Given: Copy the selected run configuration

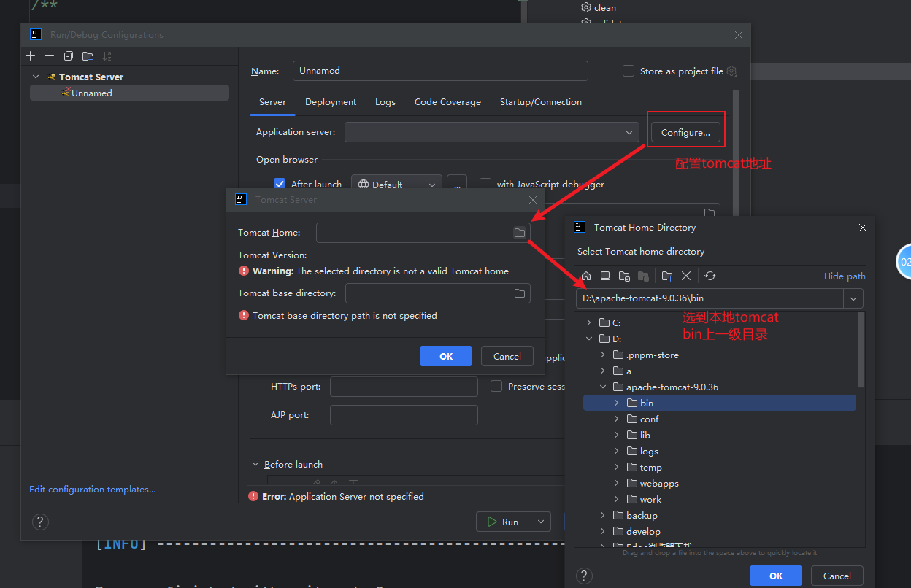Looking at the screenshot, I should tap(69, 56).
